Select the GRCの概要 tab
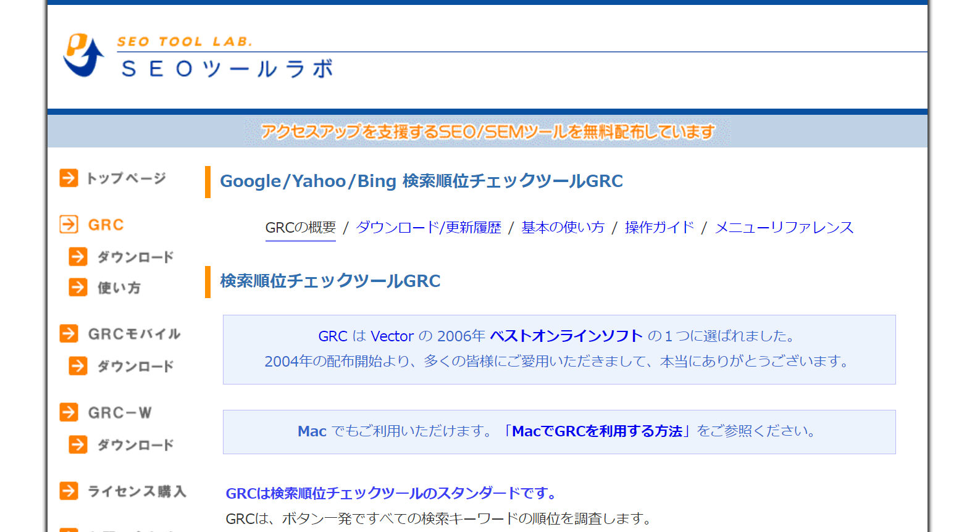 point(301,228)
